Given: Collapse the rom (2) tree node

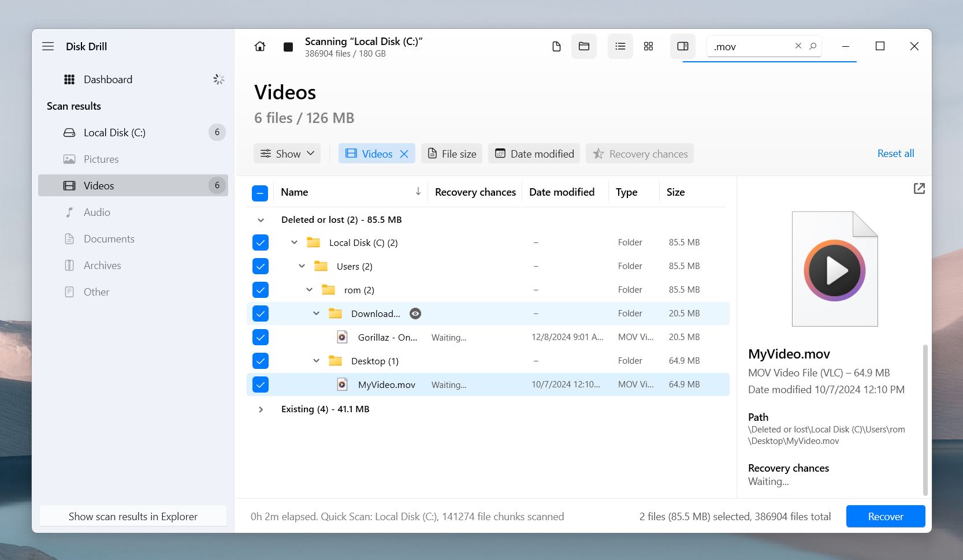Looking at the screenshot, I should [x=309, y=290].
